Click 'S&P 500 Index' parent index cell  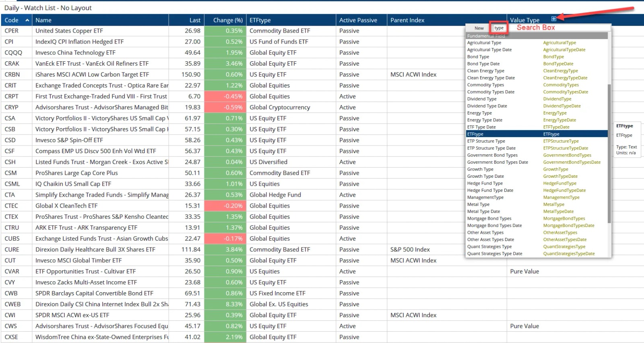(x=447, y=249)
